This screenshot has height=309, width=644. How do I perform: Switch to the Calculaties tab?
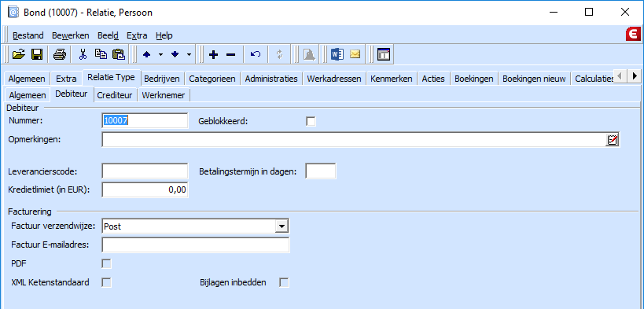[594, 79]
